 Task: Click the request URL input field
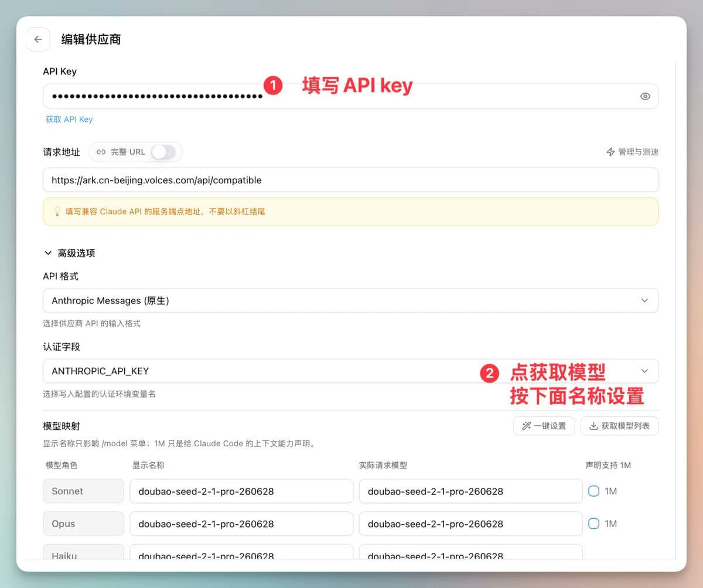tap(350, 180)
